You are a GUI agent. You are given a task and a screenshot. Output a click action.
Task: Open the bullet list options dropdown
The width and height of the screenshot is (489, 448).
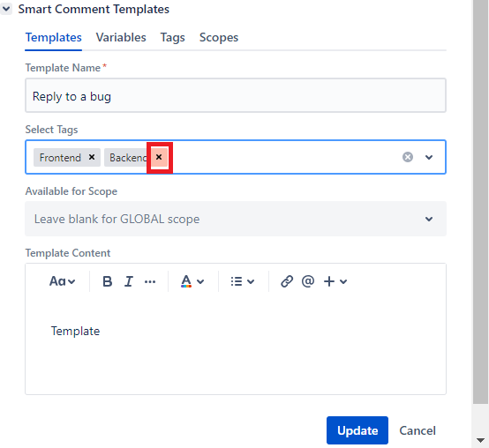[x=243, y=281]
